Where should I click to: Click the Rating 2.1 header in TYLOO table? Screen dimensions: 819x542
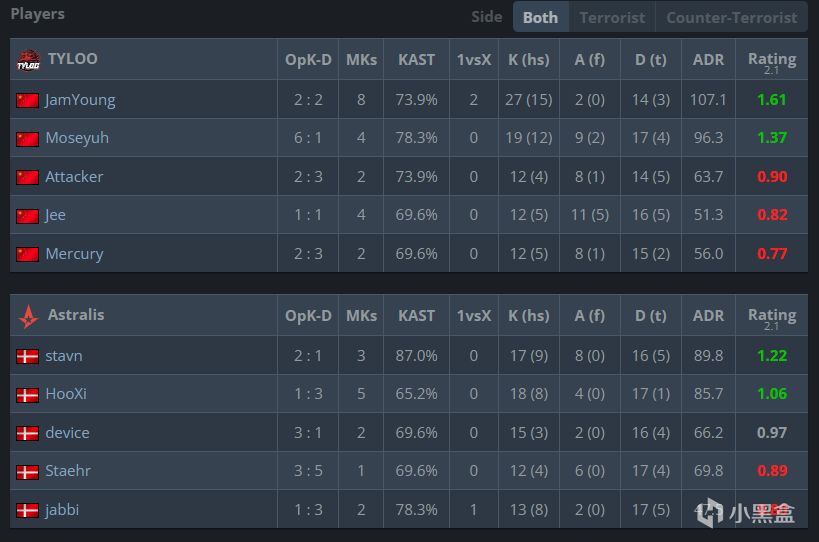[x=771, y=60]
